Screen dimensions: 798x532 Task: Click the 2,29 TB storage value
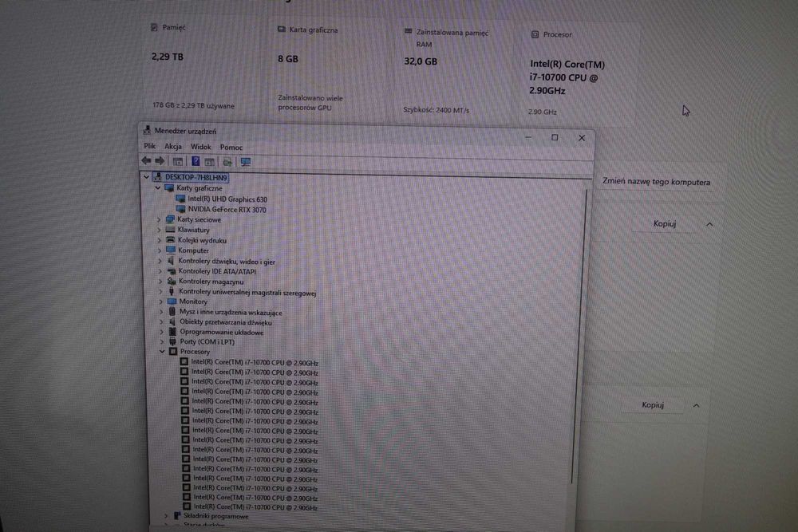167,57
